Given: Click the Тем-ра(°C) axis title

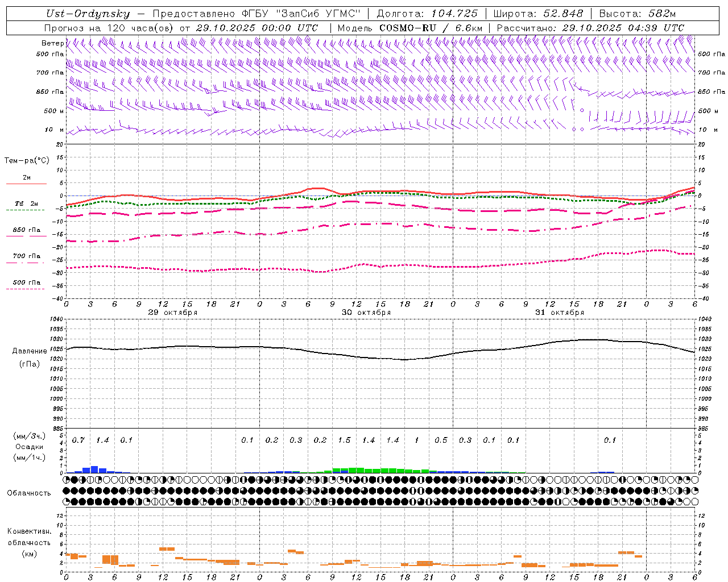Looking at the screenshot, I should coord(27,161).
